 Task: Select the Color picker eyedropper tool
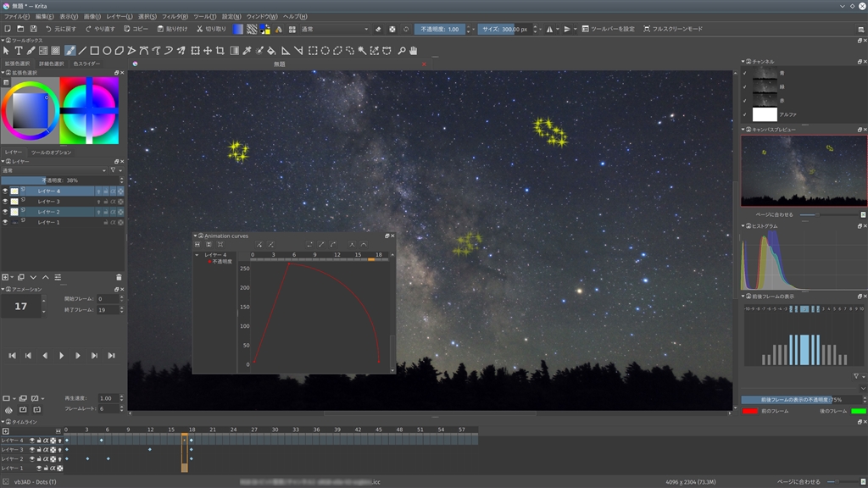247,50
